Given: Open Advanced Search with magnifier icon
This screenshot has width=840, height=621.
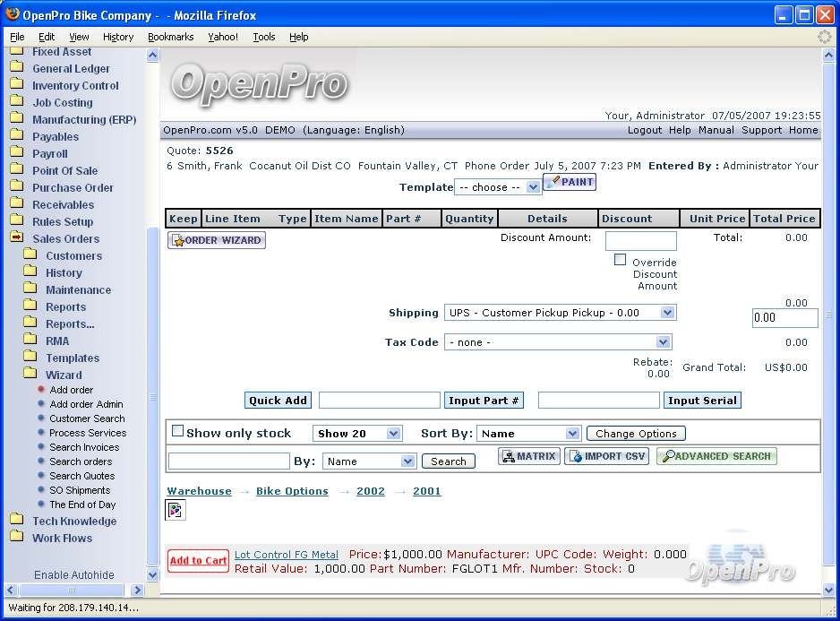Looking at the screenshot, I should [x=716, y=456].
